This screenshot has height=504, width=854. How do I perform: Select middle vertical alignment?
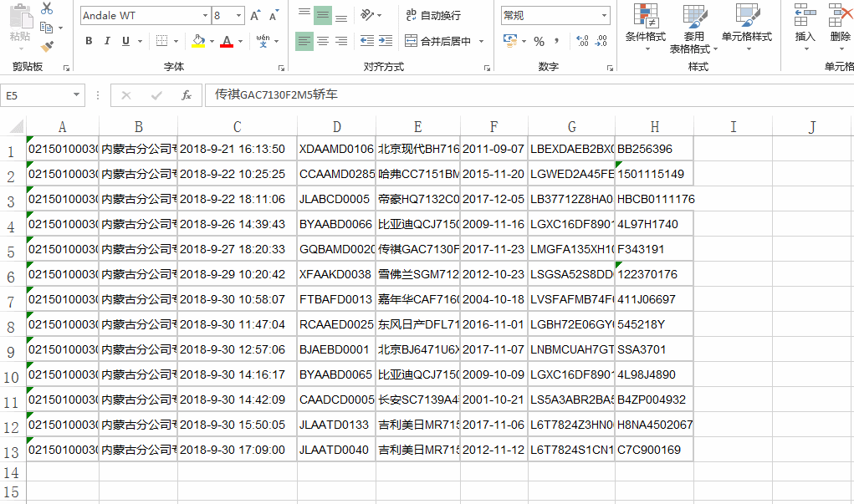point(323,15)
